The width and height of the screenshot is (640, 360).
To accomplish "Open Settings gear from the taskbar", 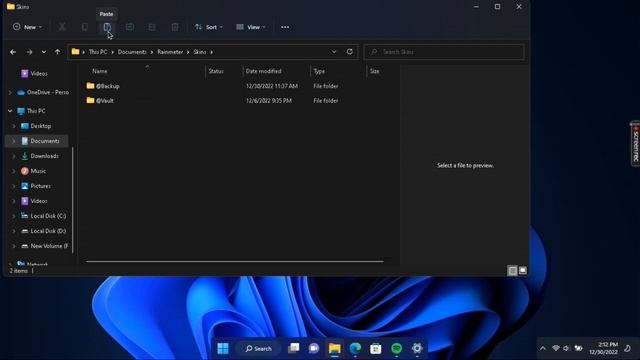I will coord(417,349).
